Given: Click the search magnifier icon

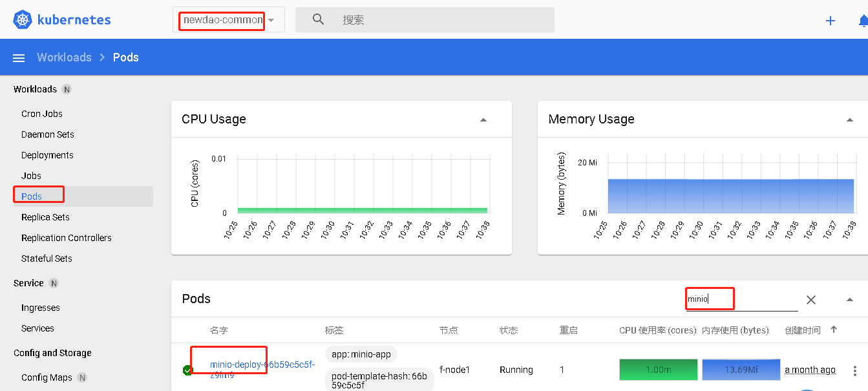Looking at the screenshot, I should point(318,19).
